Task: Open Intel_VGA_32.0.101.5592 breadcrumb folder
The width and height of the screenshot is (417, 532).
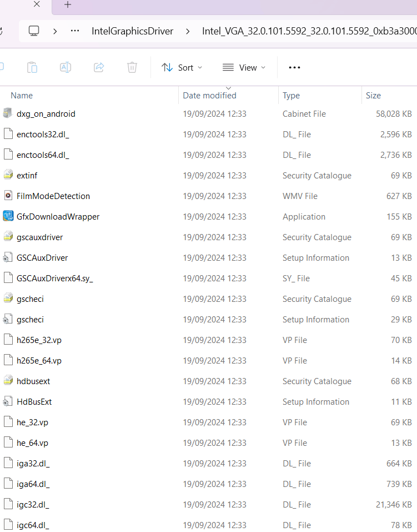Action: (x=309, y=31)
